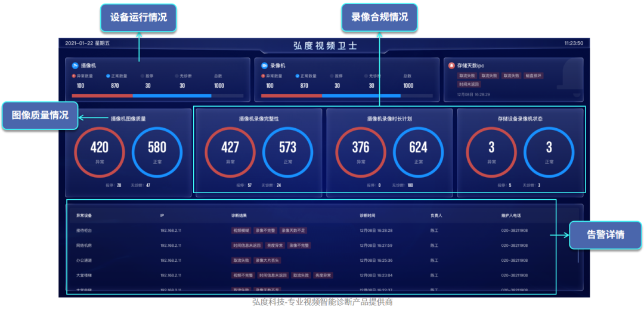Click the 录像机 status progress bar

tap(347, 96)
